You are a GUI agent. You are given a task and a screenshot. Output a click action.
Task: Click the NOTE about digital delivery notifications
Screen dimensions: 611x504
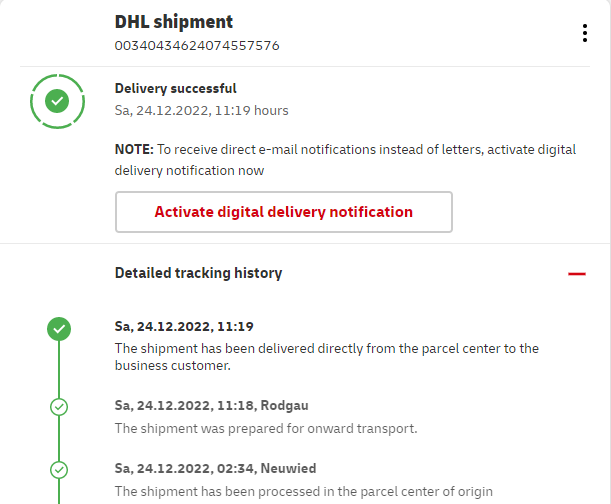[x=345, y=160]
